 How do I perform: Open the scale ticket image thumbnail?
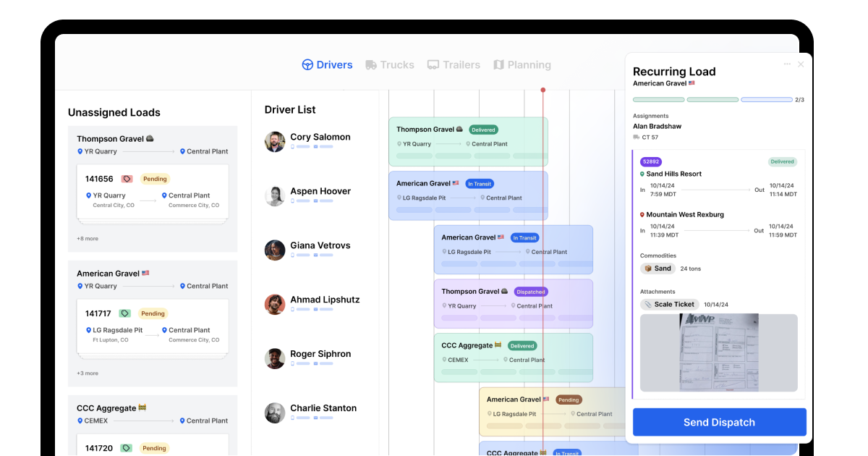pos(719,352)
